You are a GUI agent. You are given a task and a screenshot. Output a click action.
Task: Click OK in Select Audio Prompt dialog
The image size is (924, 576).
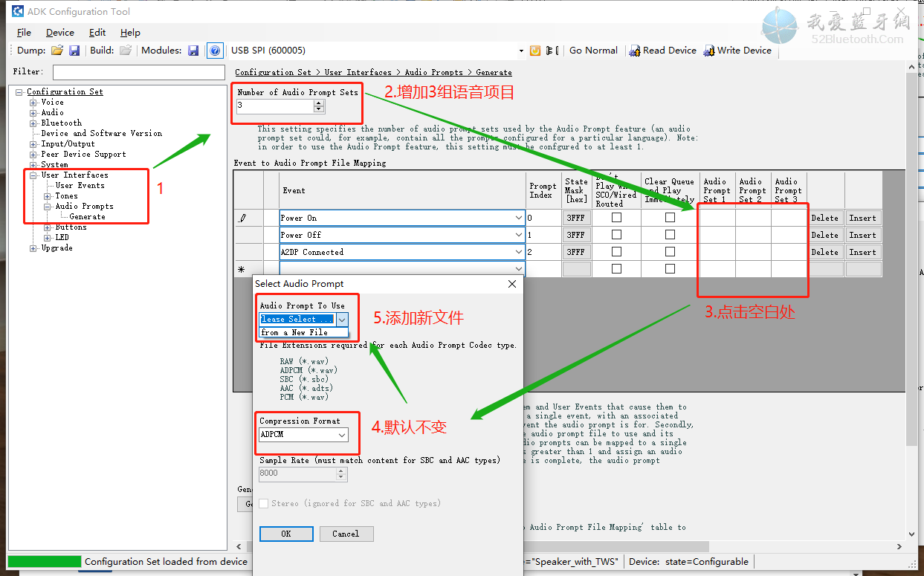pos(286,534)
